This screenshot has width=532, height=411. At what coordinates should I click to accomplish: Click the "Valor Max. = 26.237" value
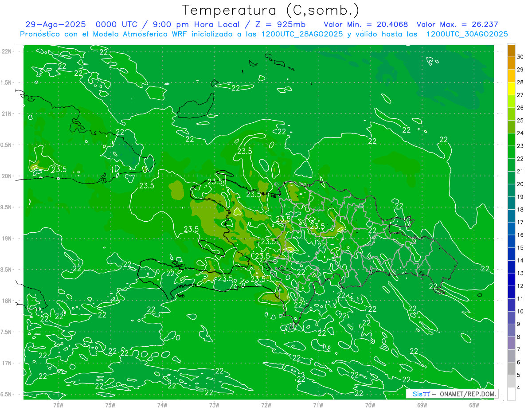(x=457, y=25)
